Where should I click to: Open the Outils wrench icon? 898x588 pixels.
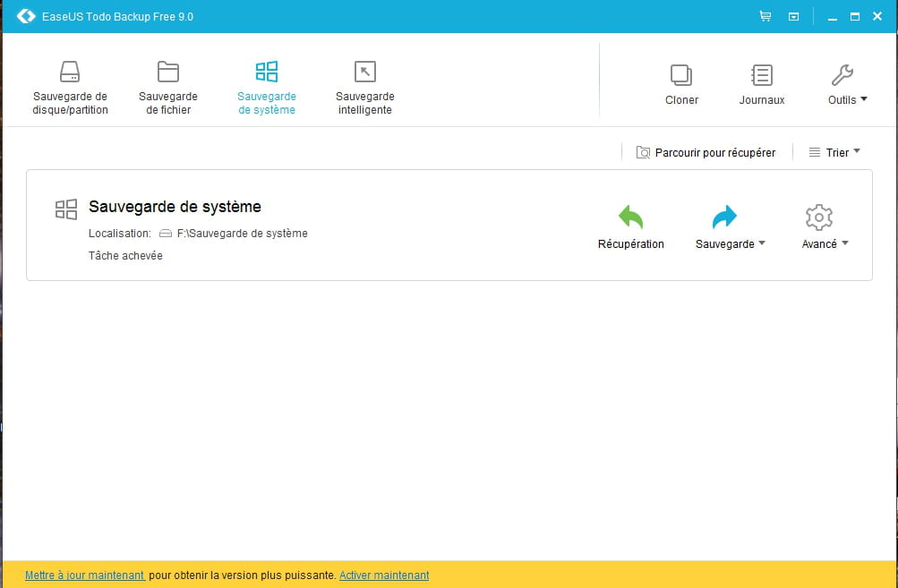click(842, 75)
